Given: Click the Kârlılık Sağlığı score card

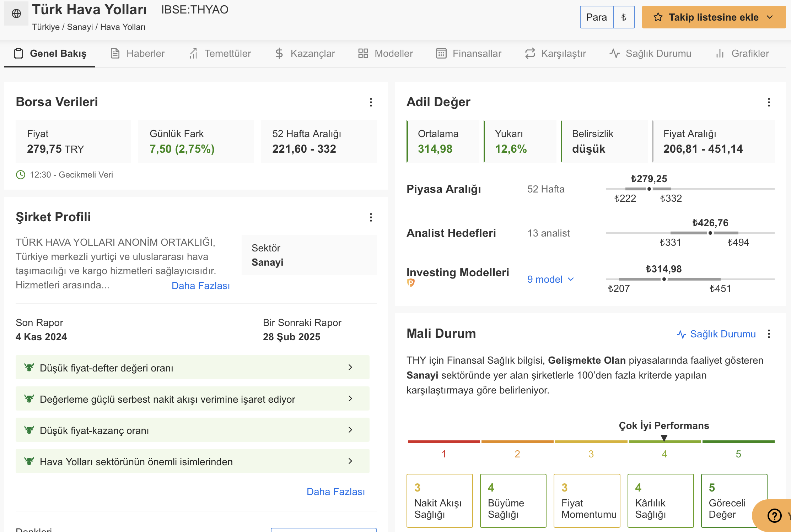Looking at the screenshot, I should point(661,501).
